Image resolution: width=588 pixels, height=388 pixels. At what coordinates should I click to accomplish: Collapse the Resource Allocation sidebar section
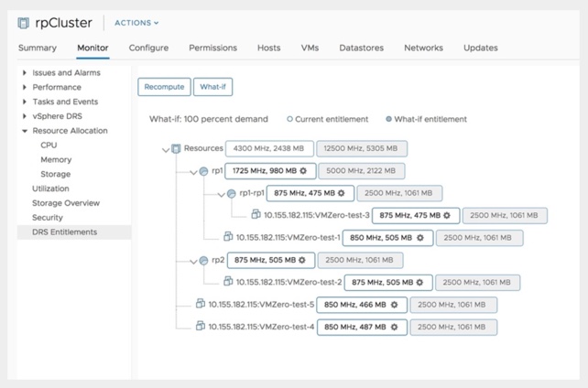[25, 131]
